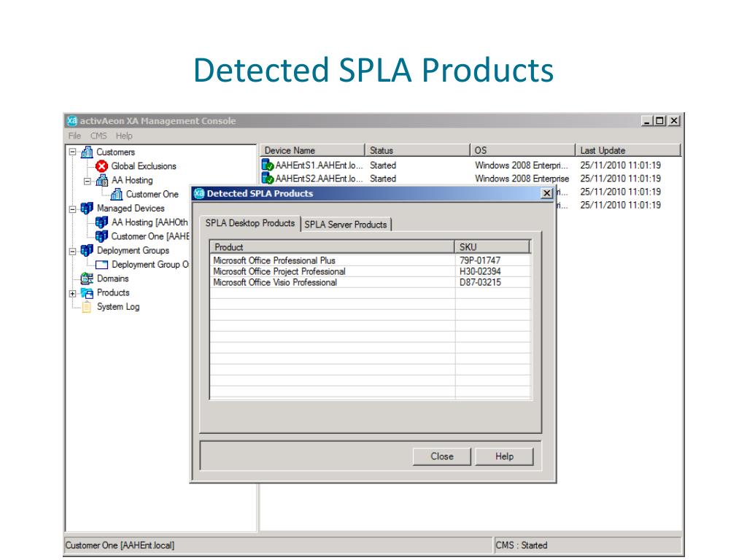Select the Microsoft Office Project Professional row

[x=371, y=271]
